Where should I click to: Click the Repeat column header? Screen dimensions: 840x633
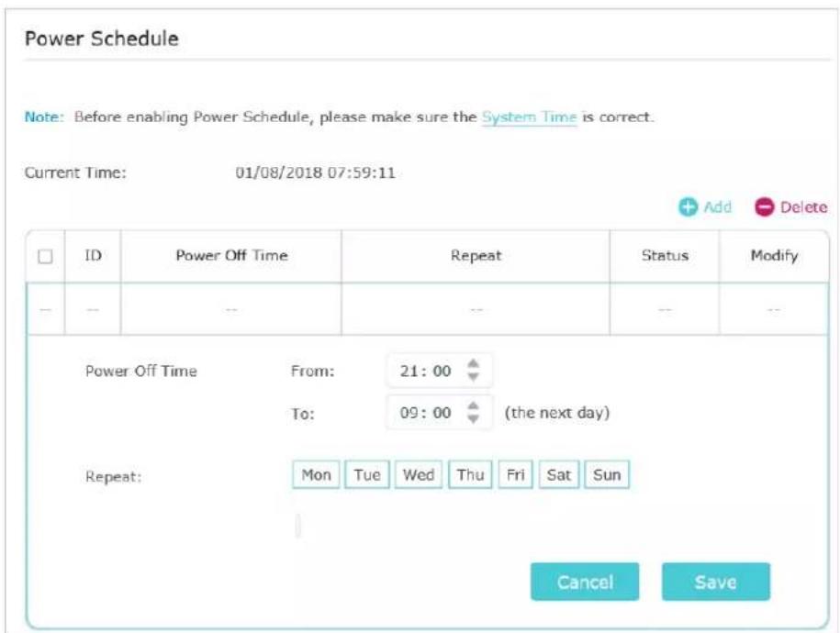(476, 255)
